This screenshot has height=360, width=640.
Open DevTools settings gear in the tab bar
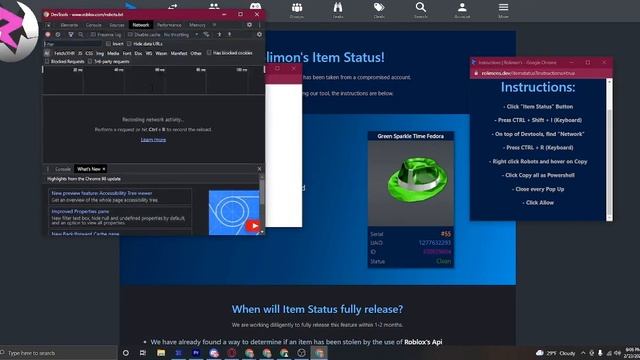point(249,25)
